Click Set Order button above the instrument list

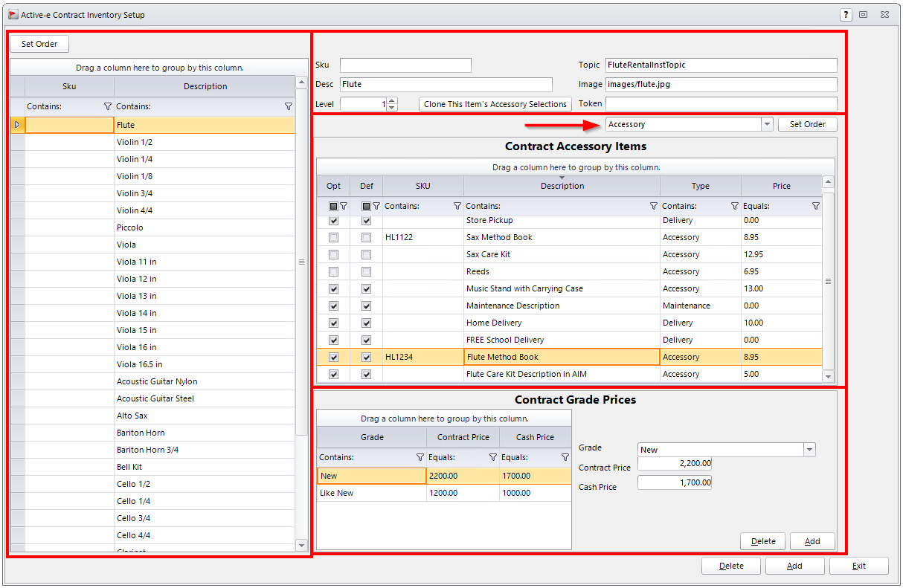coord(39,44)
